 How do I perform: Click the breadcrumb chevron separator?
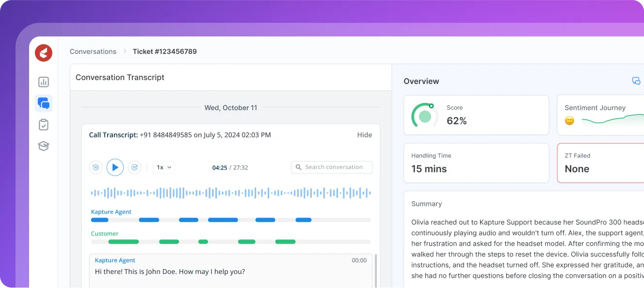click(x=125, y=51)
